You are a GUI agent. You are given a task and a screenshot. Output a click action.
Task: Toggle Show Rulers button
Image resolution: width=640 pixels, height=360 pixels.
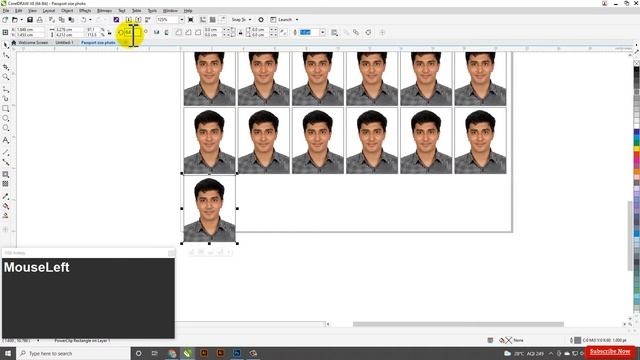tap(203, 20)
